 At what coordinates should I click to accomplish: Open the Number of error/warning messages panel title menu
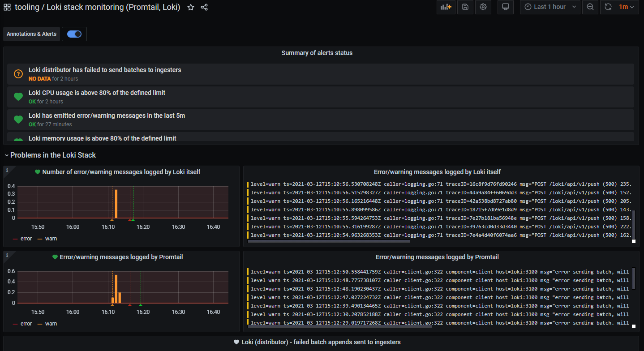tap(121, 172)
